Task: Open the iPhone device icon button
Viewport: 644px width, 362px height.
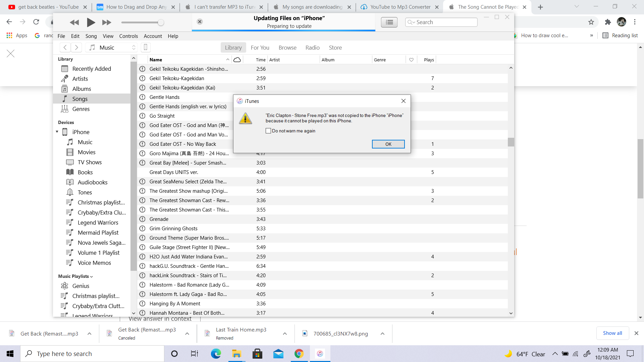Action: (x=146, y=48)
